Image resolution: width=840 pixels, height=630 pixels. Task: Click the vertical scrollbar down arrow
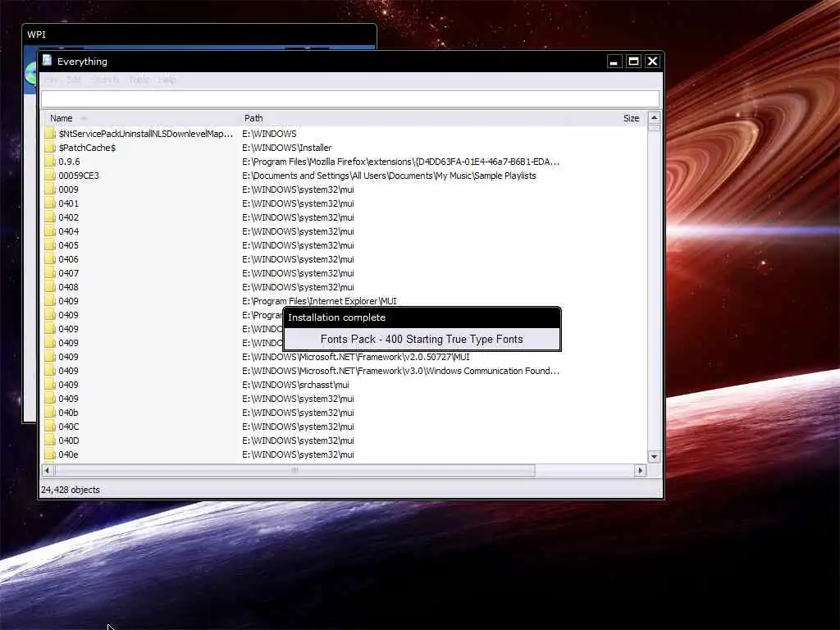[x=654, y=456]
